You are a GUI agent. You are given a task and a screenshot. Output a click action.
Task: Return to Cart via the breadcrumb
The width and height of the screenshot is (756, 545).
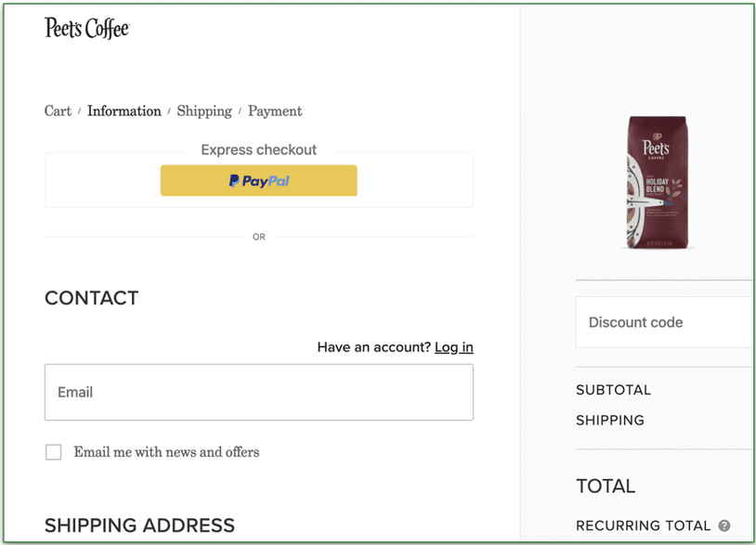tap(57, 110)
